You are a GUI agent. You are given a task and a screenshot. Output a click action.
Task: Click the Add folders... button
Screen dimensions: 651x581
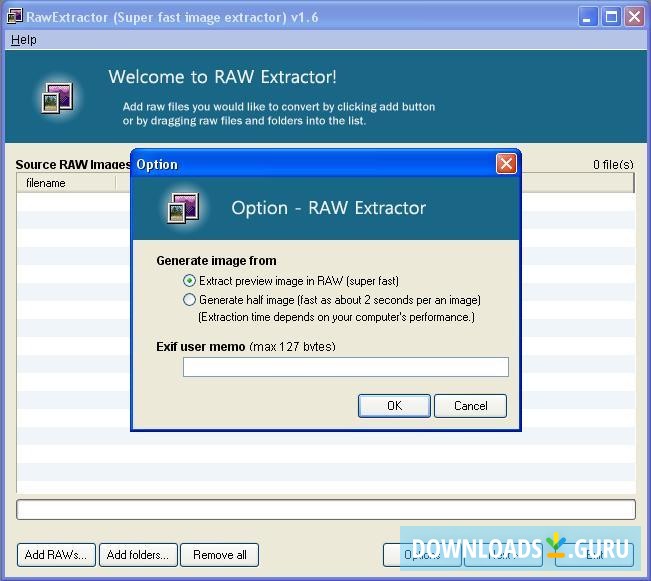point(138,555)
